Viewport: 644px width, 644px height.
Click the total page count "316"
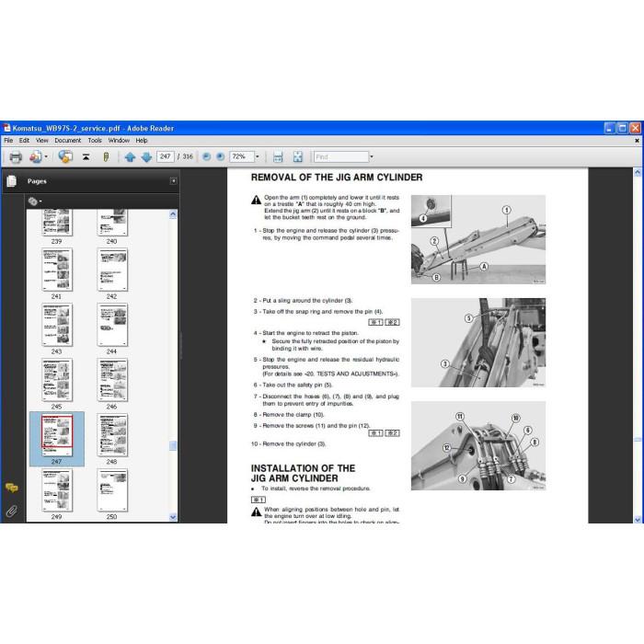tap(188, 157)
